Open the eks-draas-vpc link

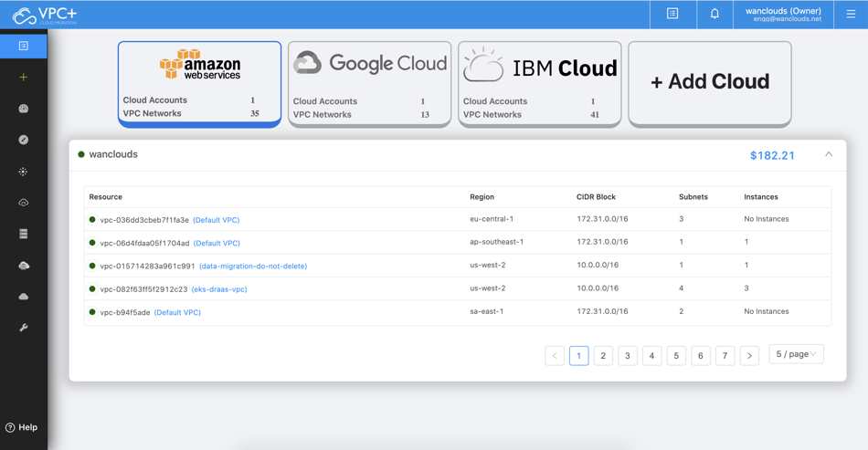(x=219, y=289)
